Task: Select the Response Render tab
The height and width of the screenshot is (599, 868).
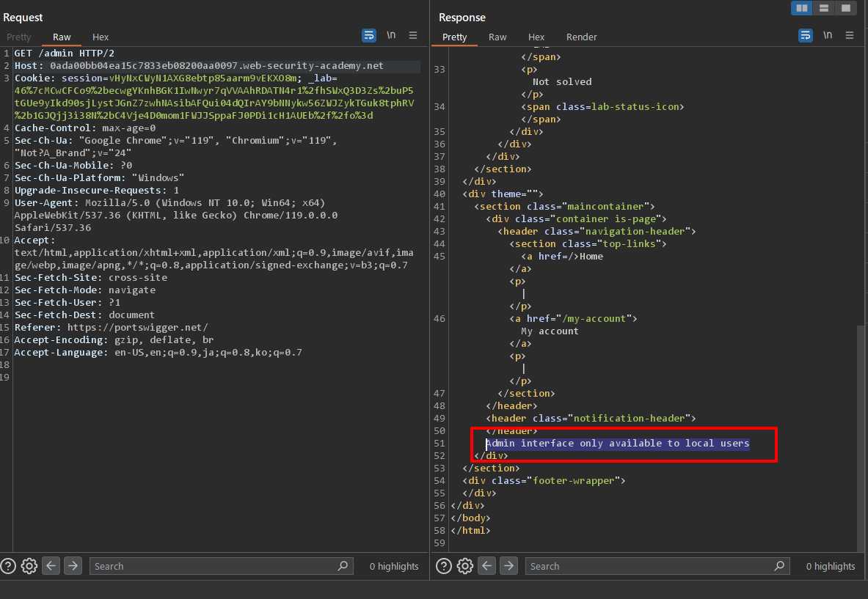Action: [581, 37]
